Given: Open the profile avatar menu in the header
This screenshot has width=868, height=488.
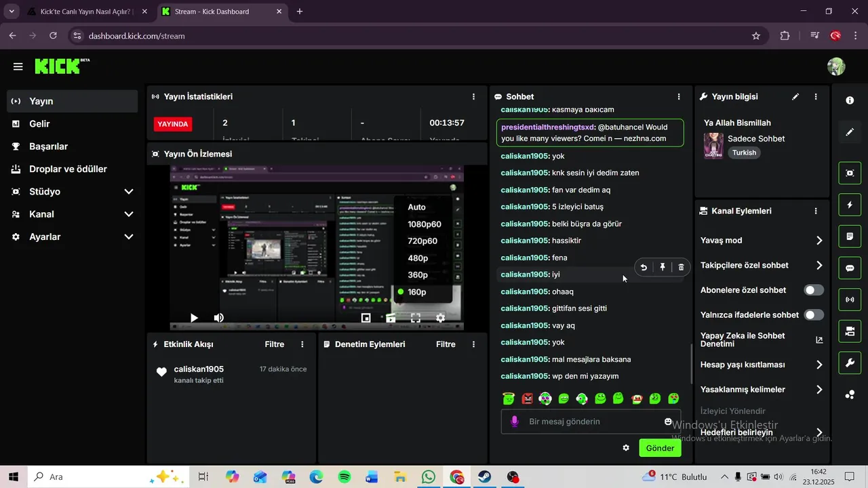Looking at the screenshot, I should 836,66.
